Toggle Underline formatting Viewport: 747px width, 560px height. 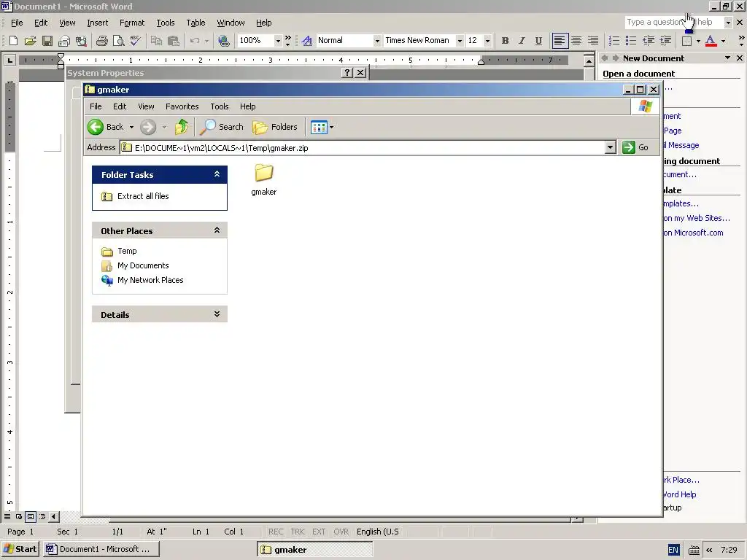click(538, 41)
